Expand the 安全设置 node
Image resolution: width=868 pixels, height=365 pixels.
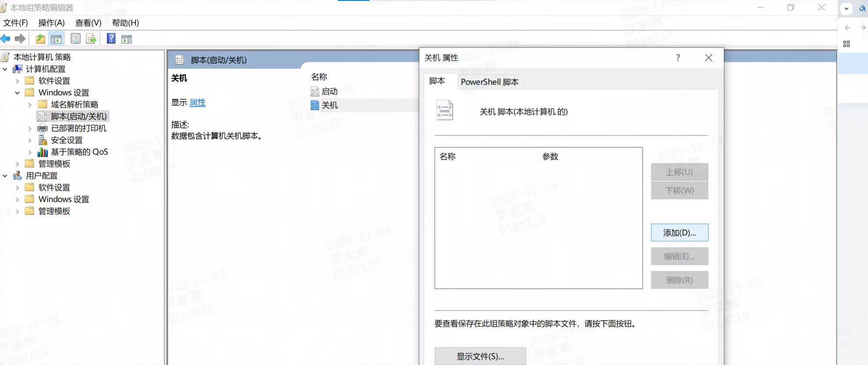(30, 140)
